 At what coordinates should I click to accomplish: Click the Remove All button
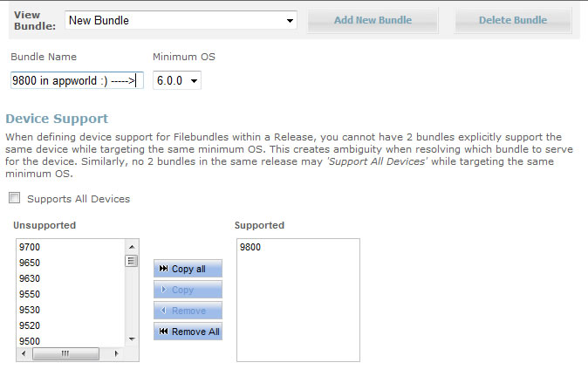pos(188,332)
